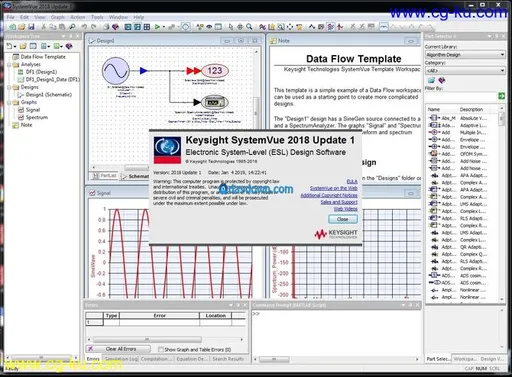Toggle the Show Graph and Table Errors checkbox
Image resolution: width=512 pixels, height=377 pixels.
(x=161, y=349)
